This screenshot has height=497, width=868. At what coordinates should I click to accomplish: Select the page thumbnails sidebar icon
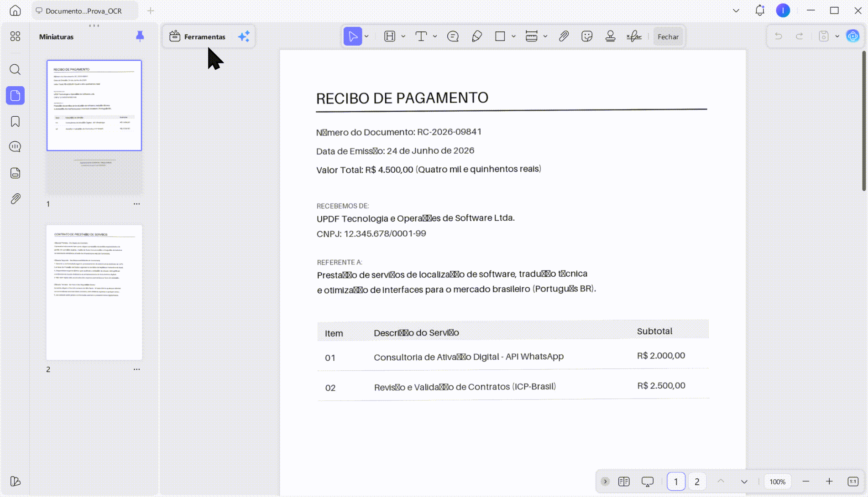pyautogui.click(x=15, y=96)
